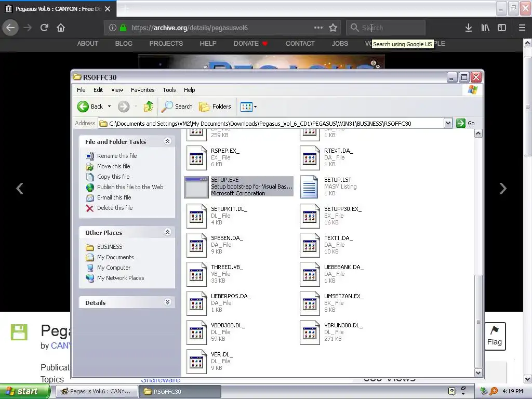The image size is (532, 399).
Task: Open the Firefox Library icon
Action: tap(485, 28)
